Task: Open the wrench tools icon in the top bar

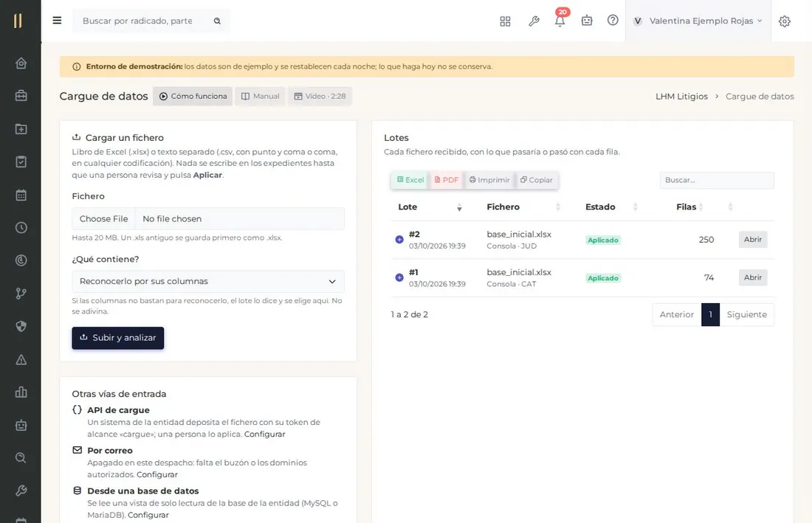Action: click(534, 21)
